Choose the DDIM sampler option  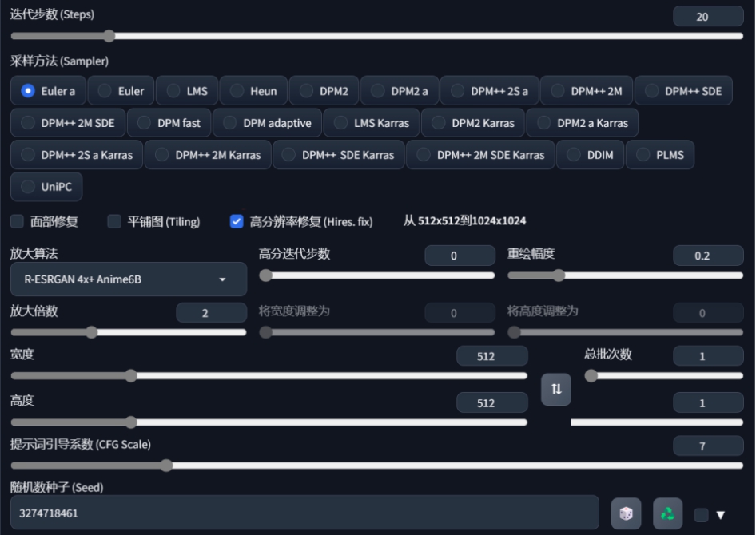pyautogui.click(x=591, y=155)
